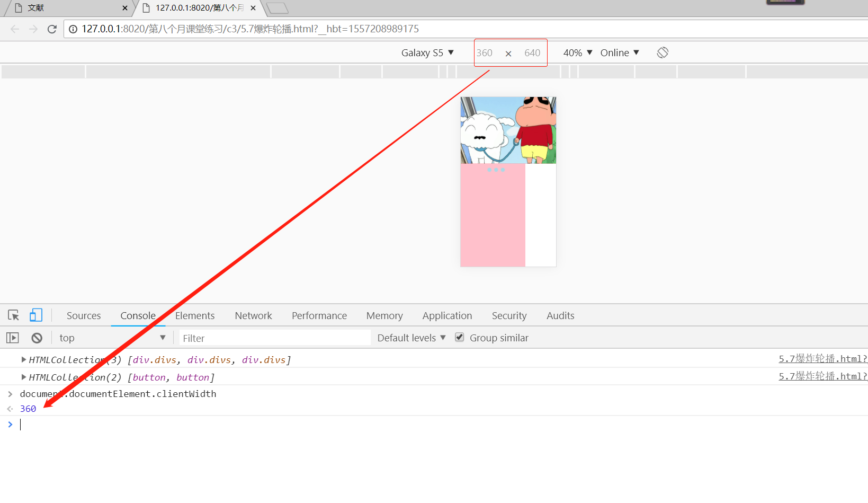Clear the console with the ban icon
The height and width of the screenshot is (503, 868).
pos(37,338)
